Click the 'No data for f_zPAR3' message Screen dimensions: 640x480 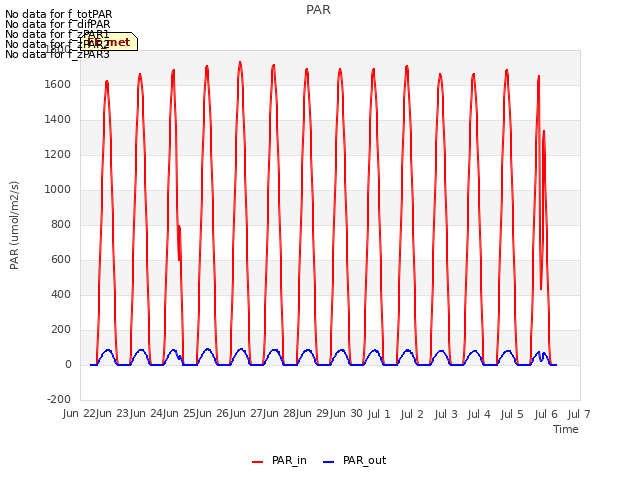coord(57,54)
